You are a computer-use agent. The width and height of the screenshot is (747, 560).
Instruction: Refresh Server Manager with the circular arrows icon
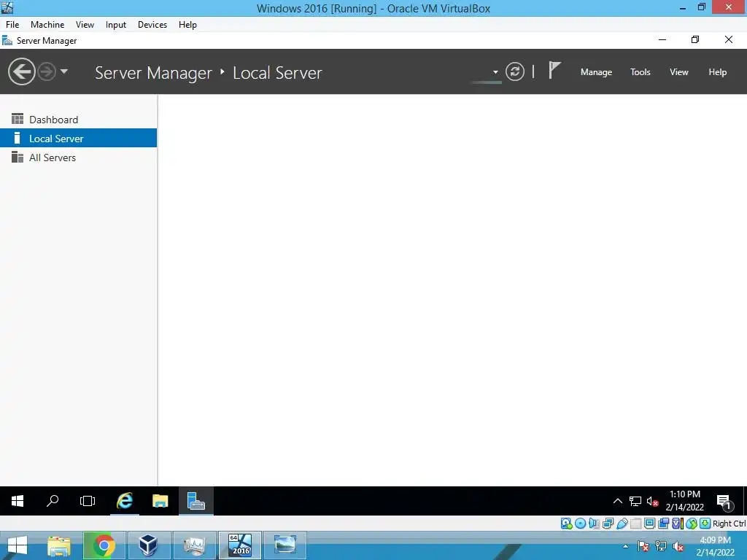coord(514,72)
